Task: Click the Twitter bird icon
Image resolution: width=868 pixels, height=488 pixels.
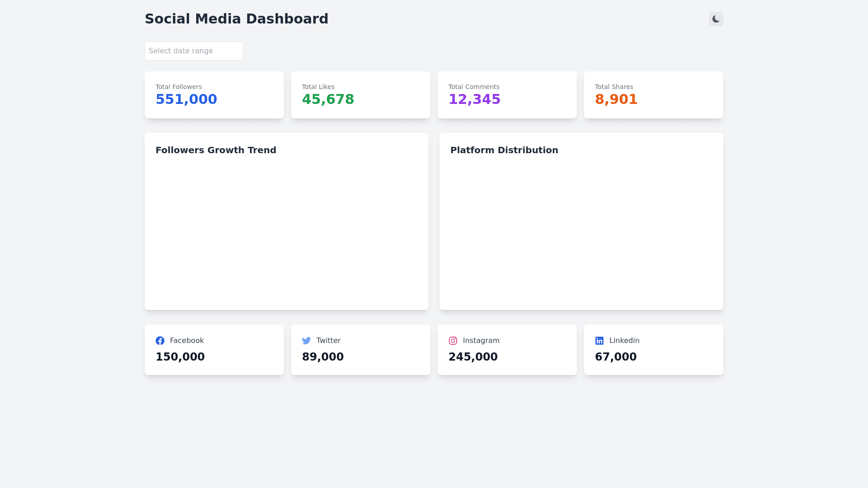Action: coord(307,341)
